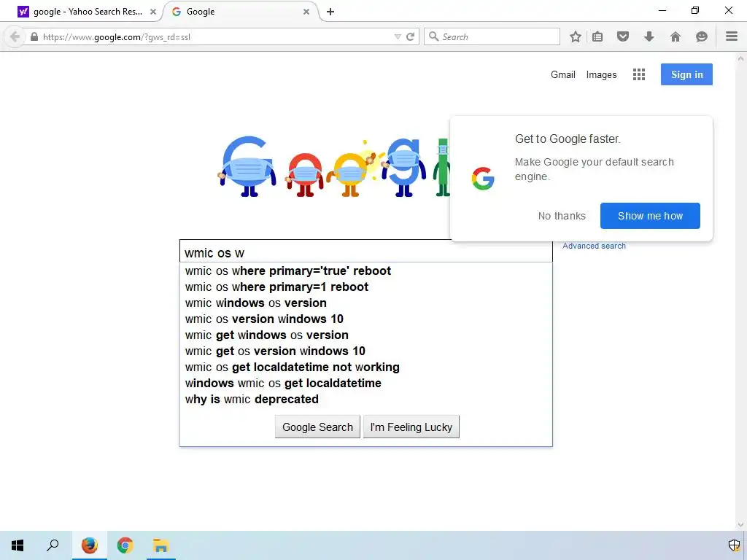747x560 pixels.
Task: Open the Images link
Action: 601,75
